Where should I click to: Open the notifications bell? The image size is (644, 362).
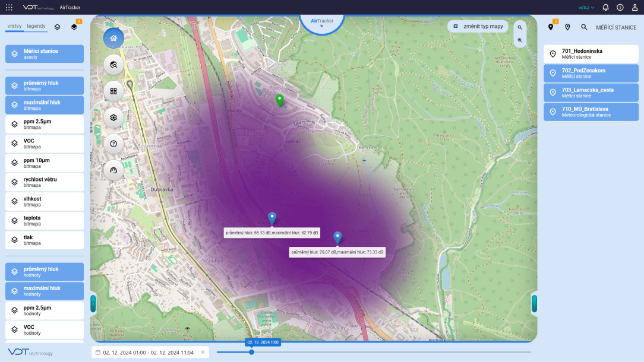(605, 8)
